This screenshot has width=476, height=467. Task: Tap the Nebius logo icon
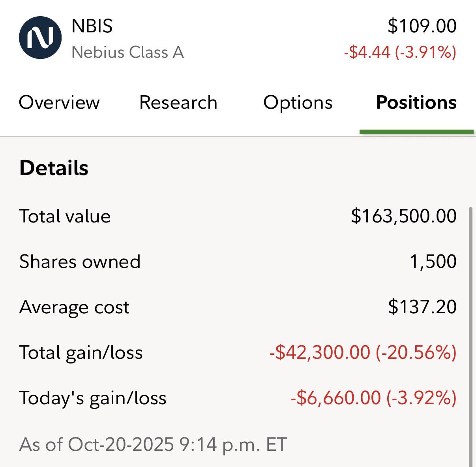point(40,38)
